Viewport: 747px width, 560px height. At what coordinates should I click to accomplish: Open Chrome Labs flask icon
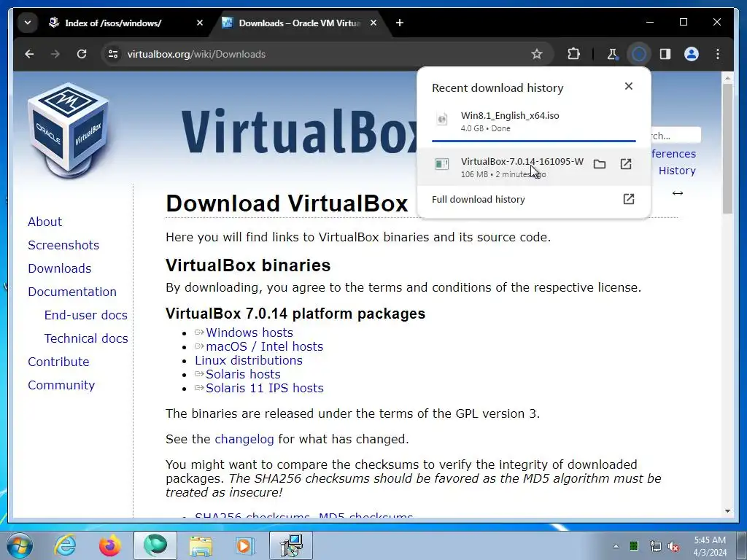[x=612, y=54]
